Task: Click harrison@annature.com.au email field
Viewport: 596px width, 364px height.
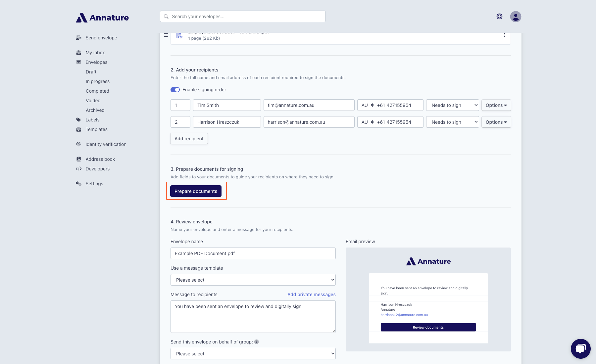Action: click(309, 122)
